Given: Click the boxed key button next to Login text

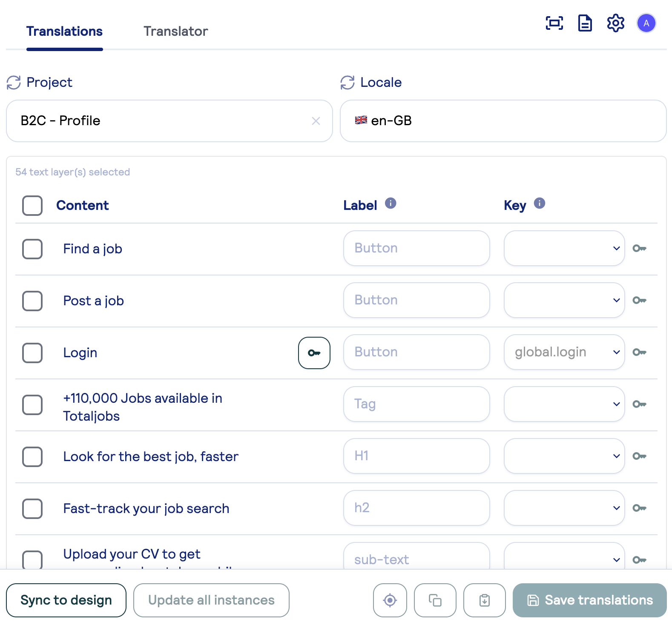Looking at the screenshot, I should [x=314, y=353].
